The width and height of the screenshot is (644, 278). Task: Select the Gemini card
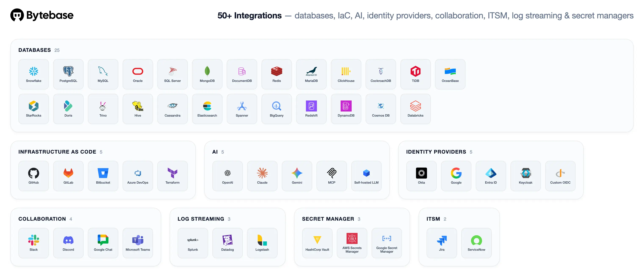tap(297, 176)
